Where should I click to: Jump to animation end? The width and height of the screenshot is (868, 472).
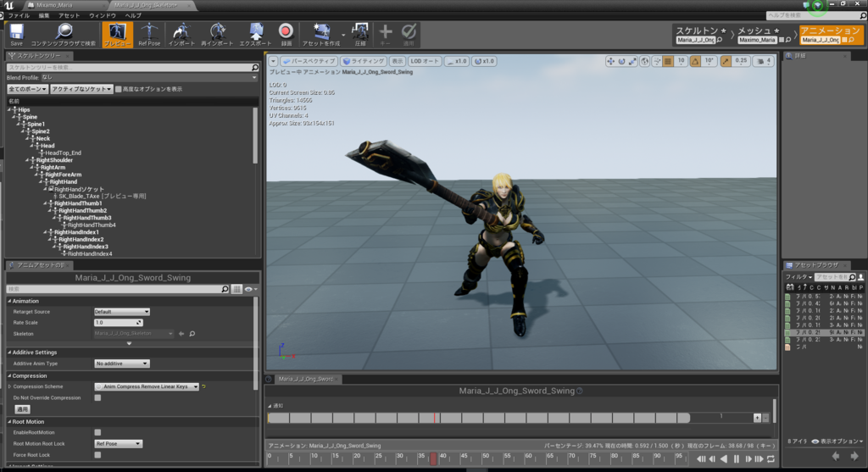click(x=759, y=458)
